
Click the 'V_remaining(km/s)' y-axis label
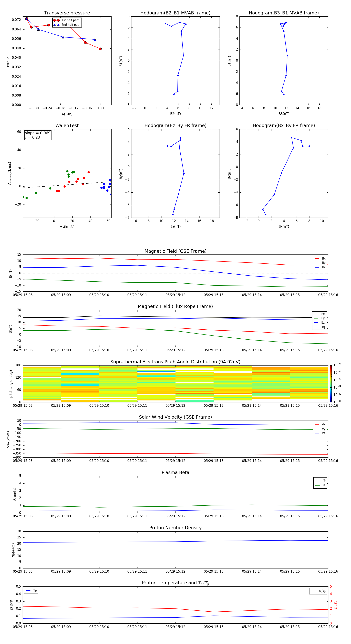coord(10,173)
